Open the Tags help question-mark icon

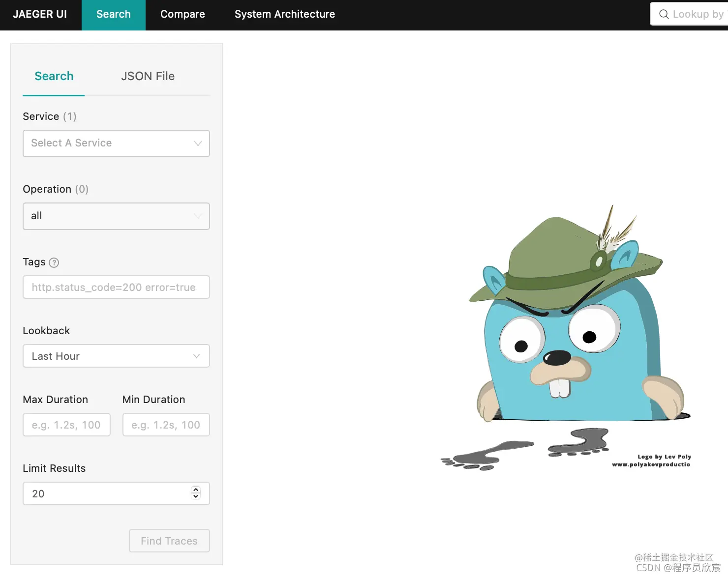click(54, 262)
